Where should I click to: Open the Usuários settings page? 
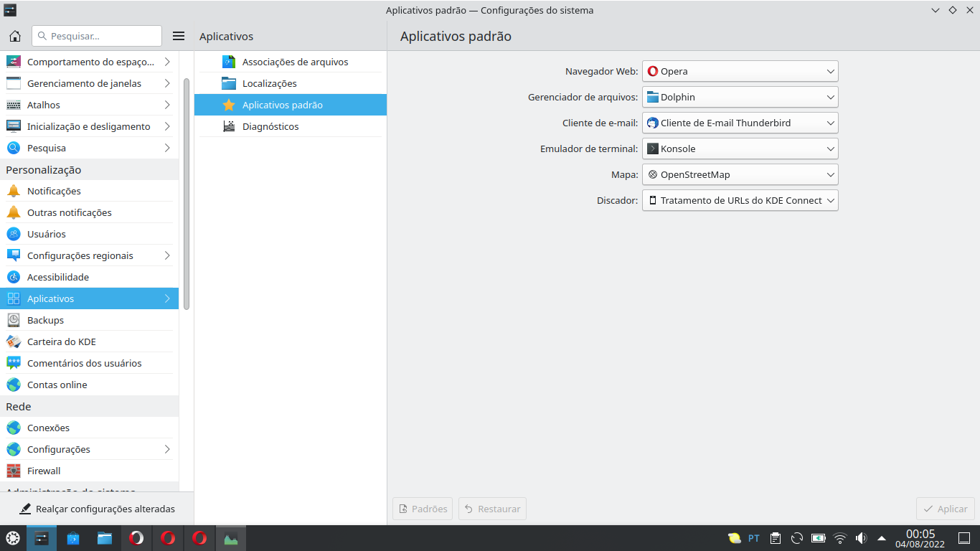click(x=89, y=234)
